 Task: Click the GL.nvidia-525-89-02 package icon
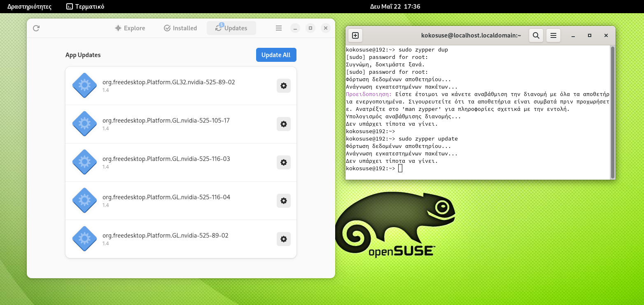click(x=84, y=239)
